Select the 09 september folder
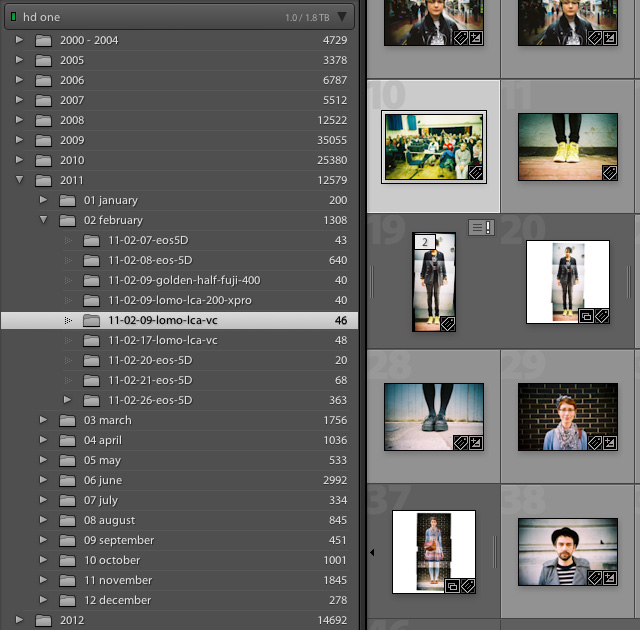The image size is (640, 630). pos(180,540)
